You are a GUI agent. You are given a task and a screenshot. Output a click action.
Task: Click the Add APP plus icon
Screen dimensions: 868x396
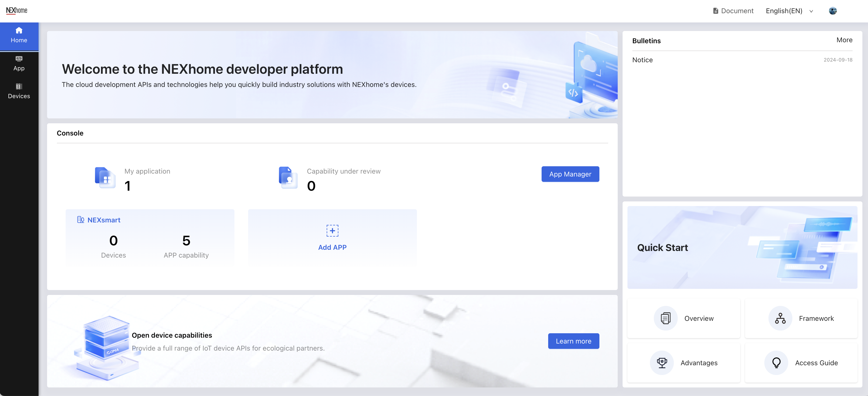332,231
